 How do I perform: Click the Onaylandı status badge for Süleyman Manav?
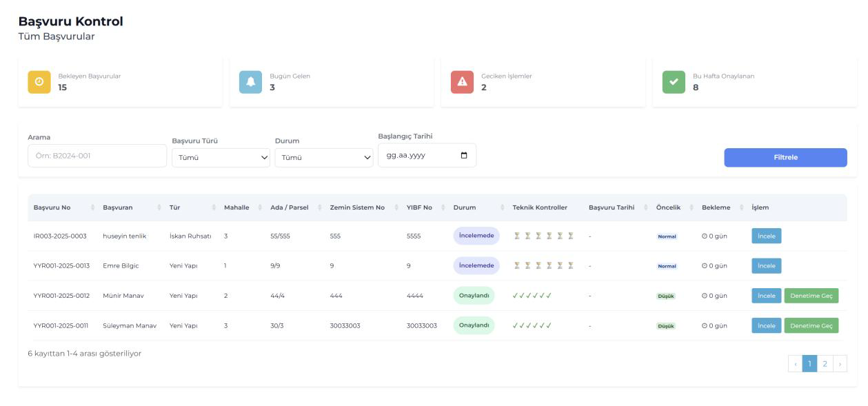tap(474, 325)
